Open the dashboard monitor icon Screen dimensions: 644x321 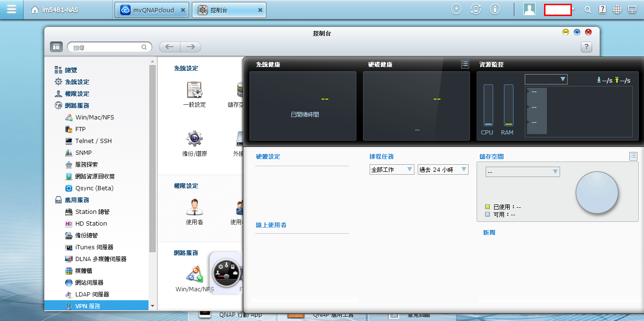click(632, 10)
